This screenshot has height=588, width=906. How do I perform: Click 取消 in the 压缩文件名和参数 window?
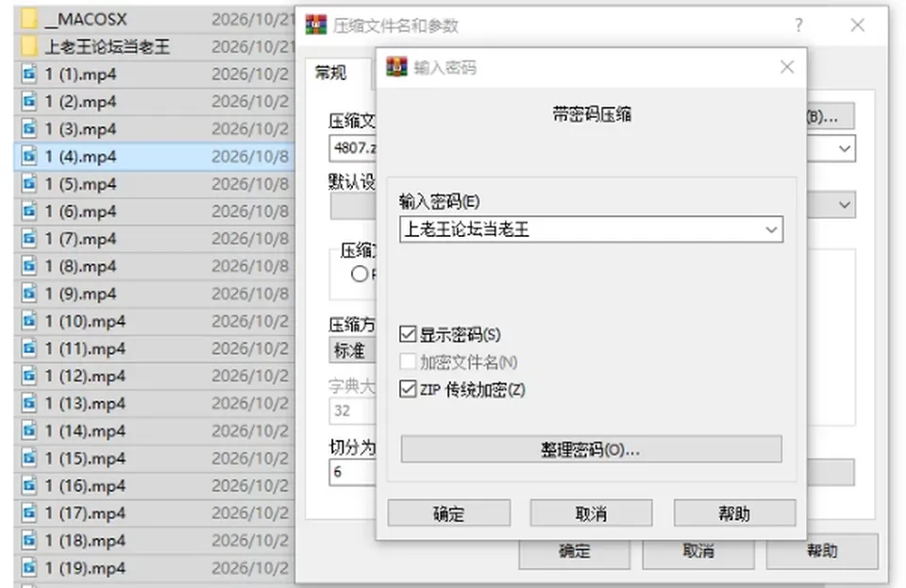tap(698, 551)
